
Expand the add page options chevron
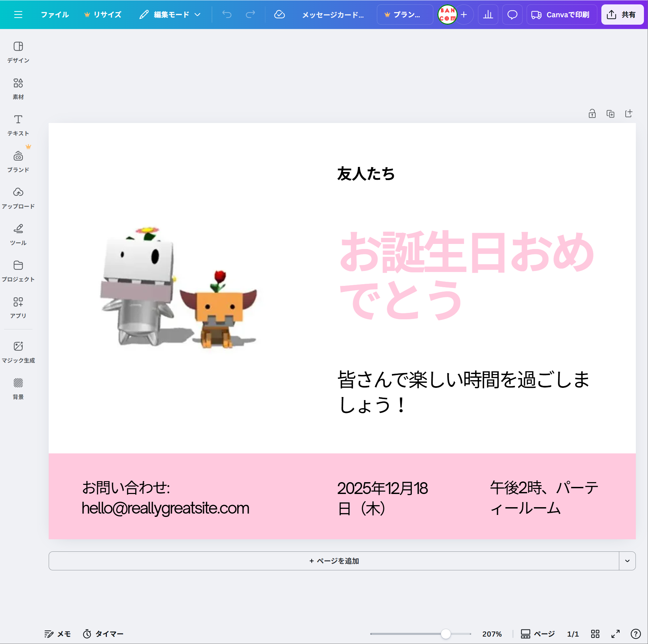coord(627,561)
